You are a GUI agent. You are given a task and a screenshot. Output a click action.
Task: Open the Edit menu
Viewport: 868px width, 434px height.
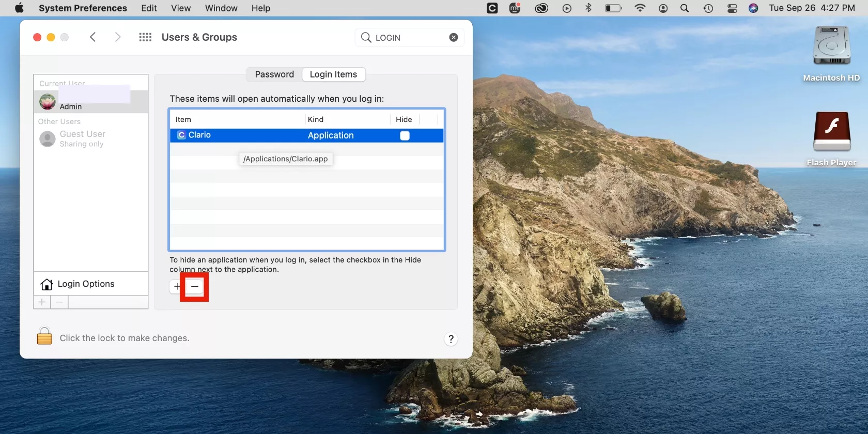pos(149,8)
